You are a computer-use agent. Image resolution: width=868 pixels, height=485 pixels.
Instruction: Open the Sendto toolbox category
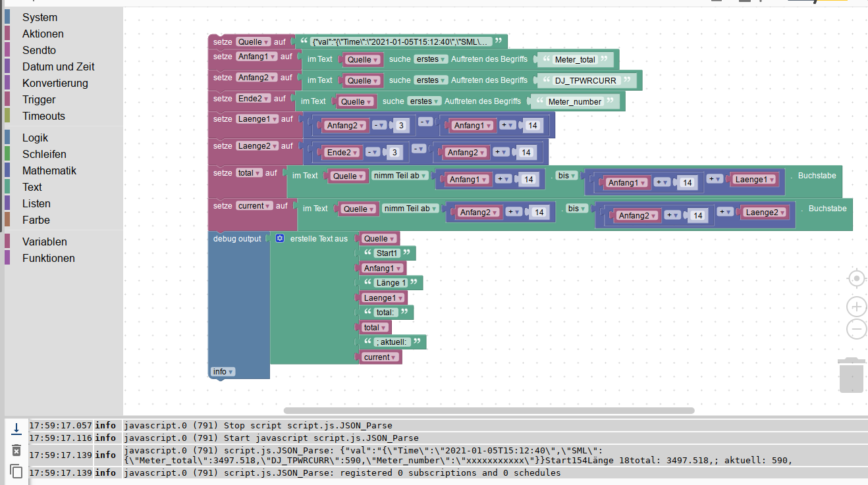coord(39,50)
